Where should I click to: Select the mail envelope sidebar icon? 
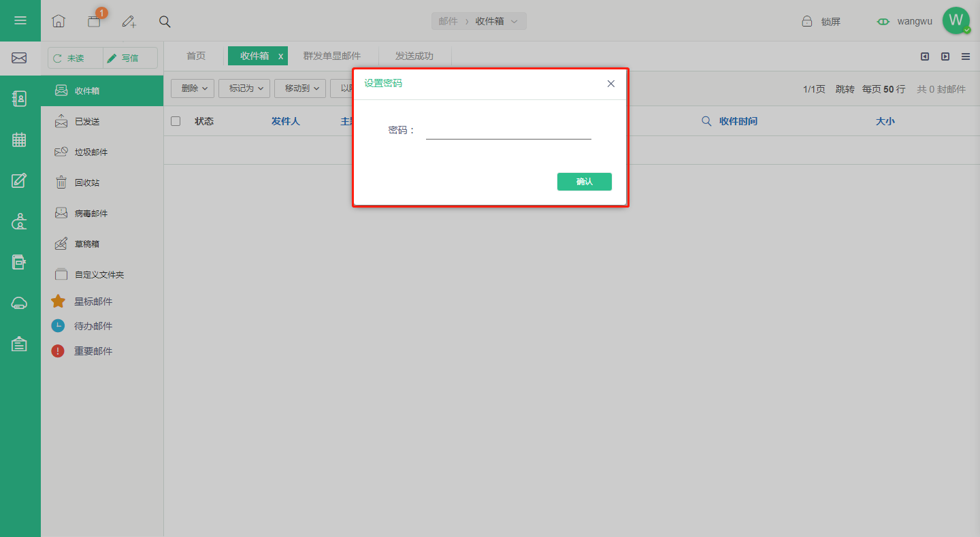pyautogui.click(x=20, y=58)
